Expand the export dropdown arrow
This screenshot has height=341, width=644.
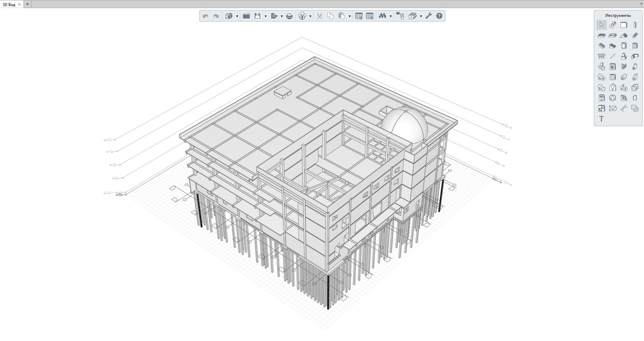281,16
